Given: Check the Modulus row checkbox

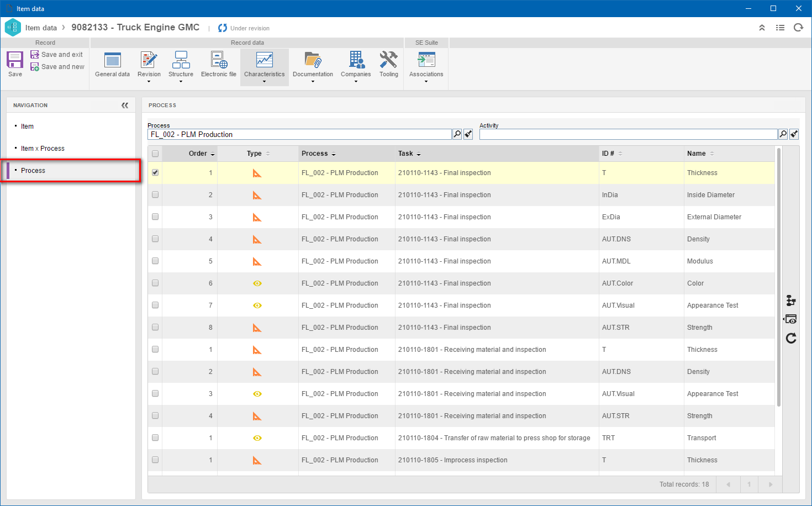Looking at the screenshot, I should click(x=155, y=261).
